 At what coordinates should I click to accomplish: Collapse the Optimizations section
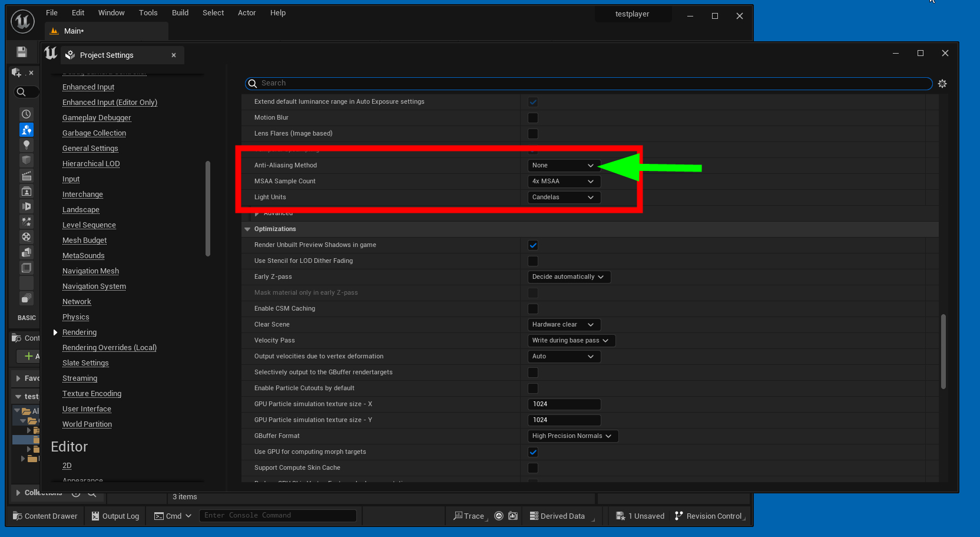pyautogui.click(x=248, y=229)
